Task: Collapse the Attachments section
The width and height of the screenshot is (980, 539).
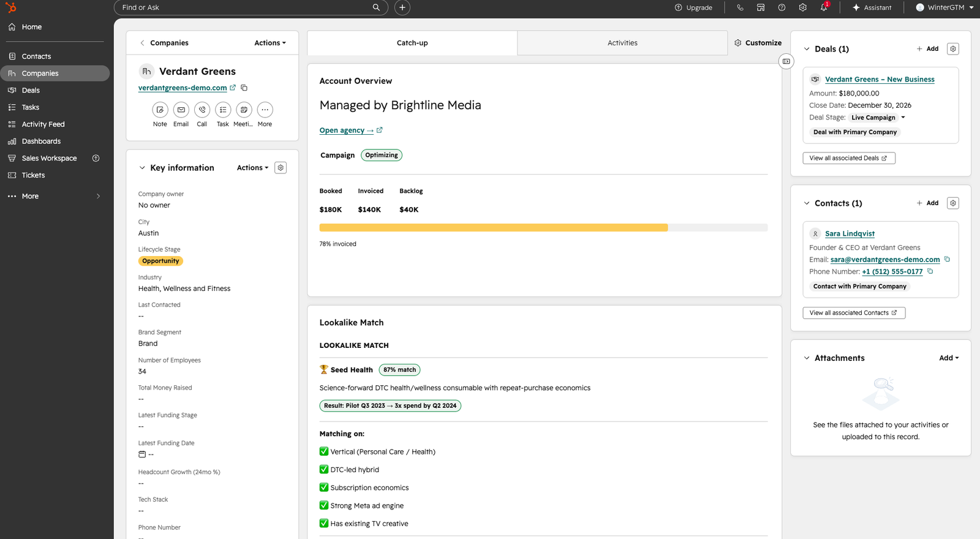Action: pos(807,358)
